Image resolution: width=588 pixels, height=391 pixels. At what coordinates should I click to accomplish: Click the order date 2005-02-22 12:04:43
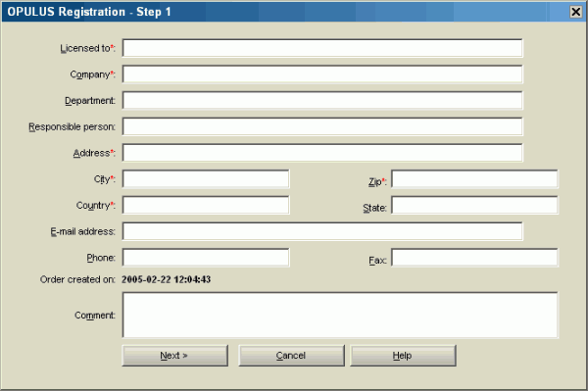[167, 279]
